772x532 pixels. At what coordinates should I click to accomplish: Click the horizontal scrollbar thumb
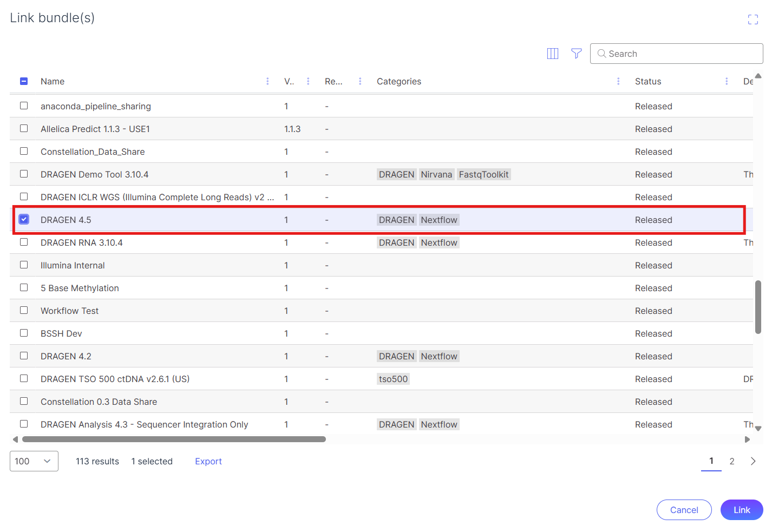click(173, 439)
